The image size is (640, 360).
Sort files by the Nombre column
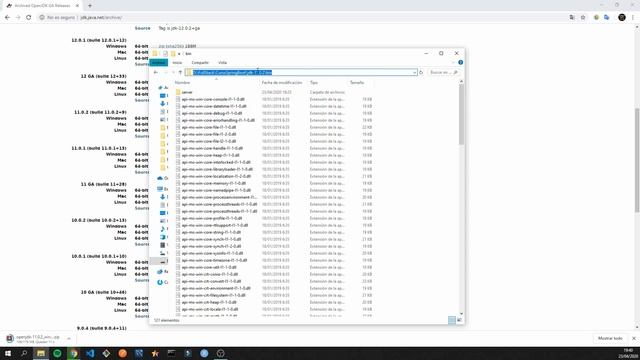click(182, 82)
